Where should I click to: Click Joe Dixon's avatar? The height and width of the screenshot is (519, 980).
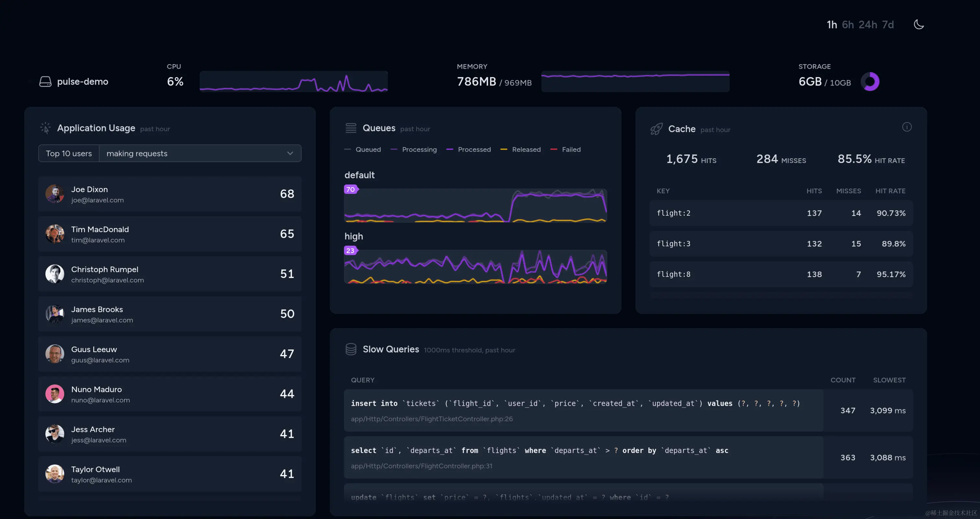(x=55, y=194)
